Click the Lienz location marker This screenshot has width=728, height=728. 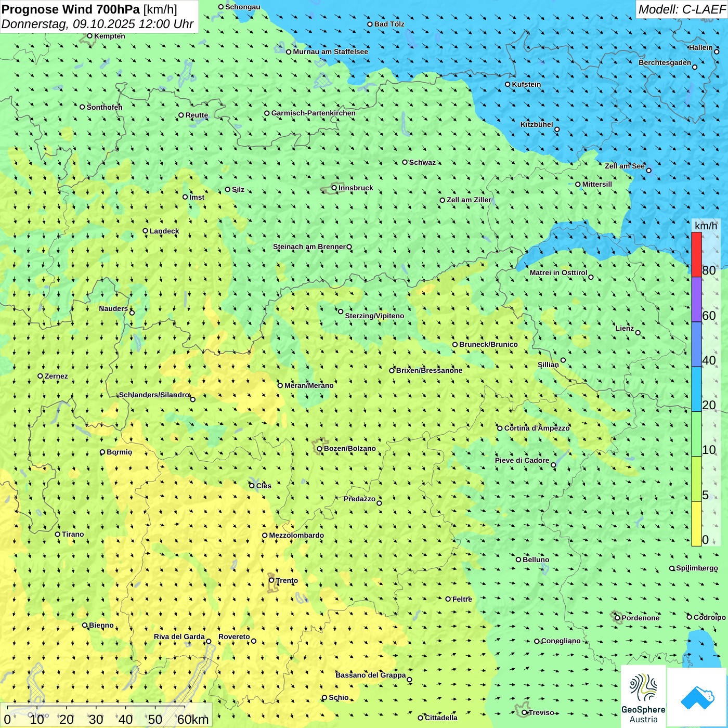(638, 333)
